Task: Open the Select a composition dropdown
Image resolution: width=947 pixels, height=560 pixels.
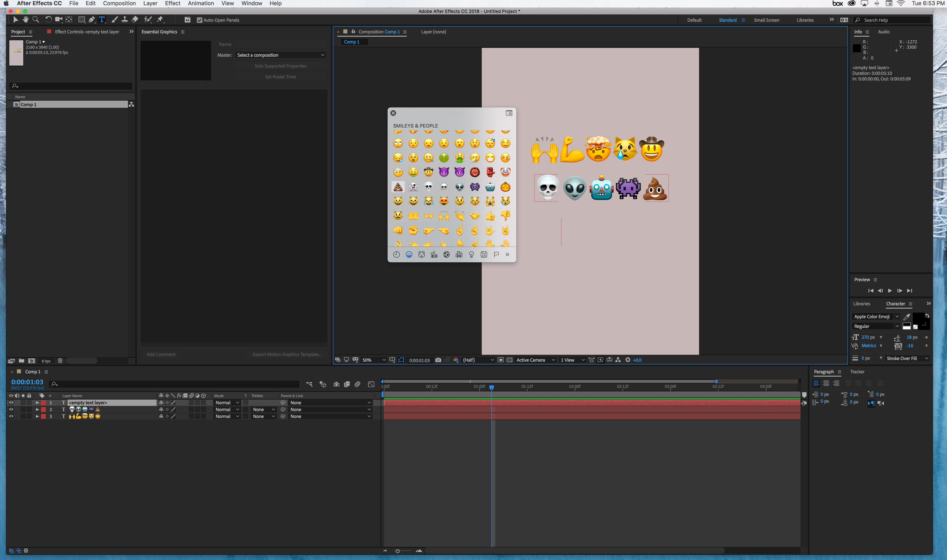Action: (280, 55)
